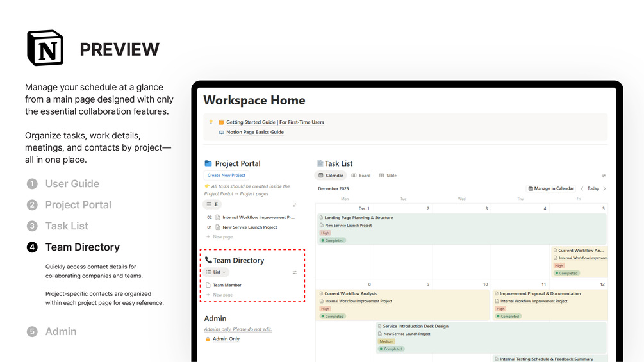Click the list view pill in Project Portal
Screen dimensions: 644x362
click(x=212, y=204)
